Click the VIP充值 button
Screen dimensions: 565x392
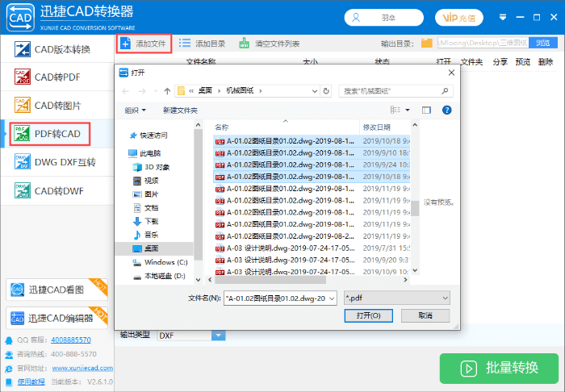pyautogui.click(x=459, y=18)
